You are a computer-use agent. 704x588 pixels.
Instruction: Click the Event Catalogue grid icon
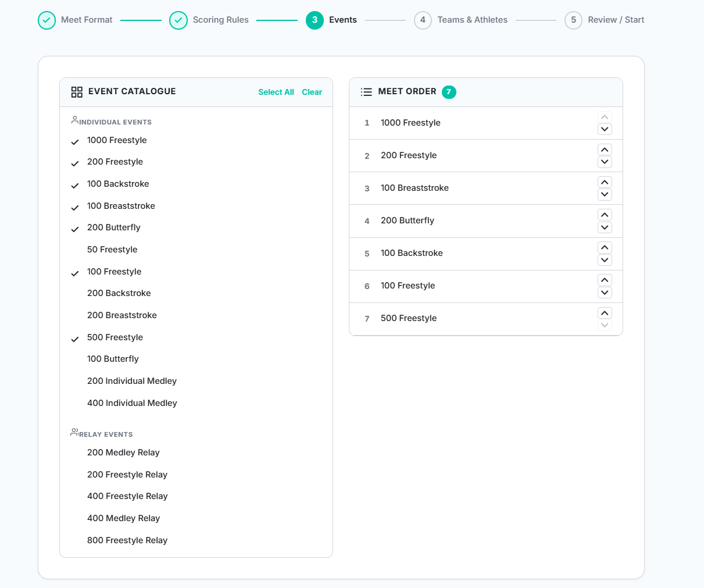[x=77, y=92]
